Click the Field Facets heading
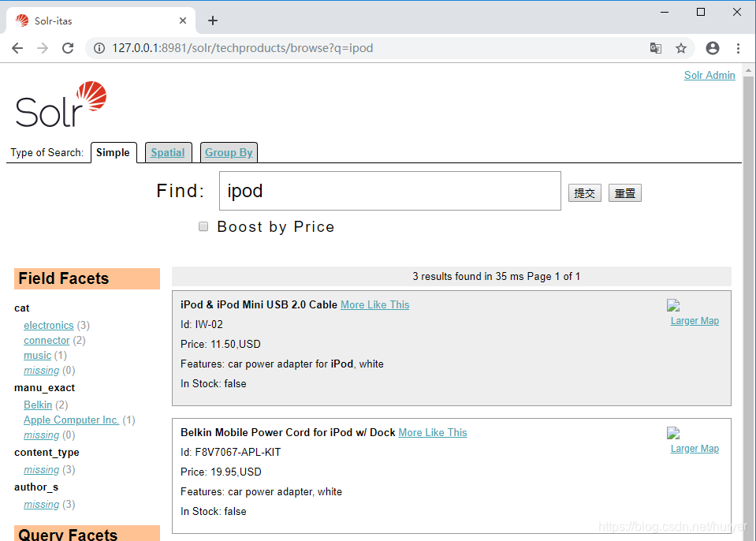 [87, 278]
